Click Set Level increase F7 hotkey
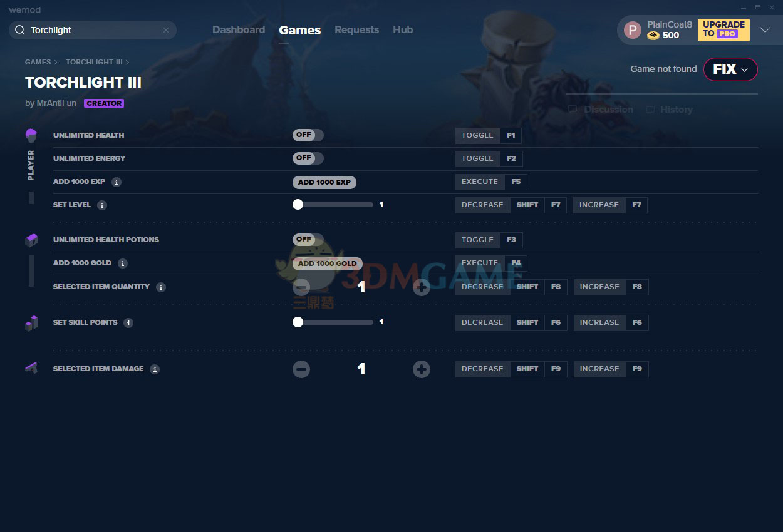 click(x=637, y=205)
